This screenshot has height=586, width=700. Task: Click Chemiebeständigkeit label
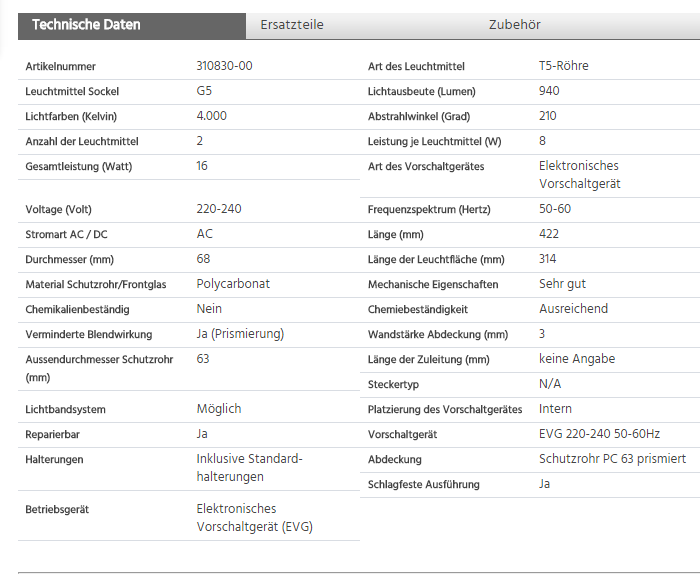[x=418, y=309]
